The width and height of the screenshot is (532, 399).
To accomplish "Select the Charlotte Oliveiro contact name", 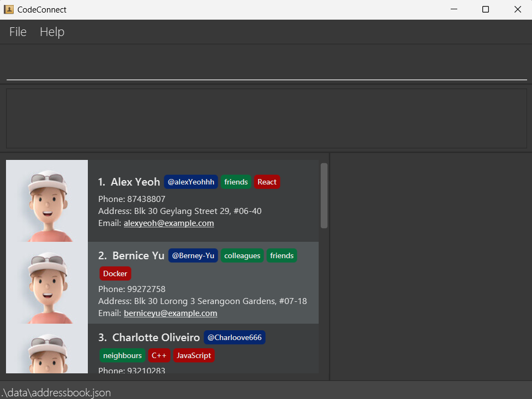I will click(x=156, y=337).
